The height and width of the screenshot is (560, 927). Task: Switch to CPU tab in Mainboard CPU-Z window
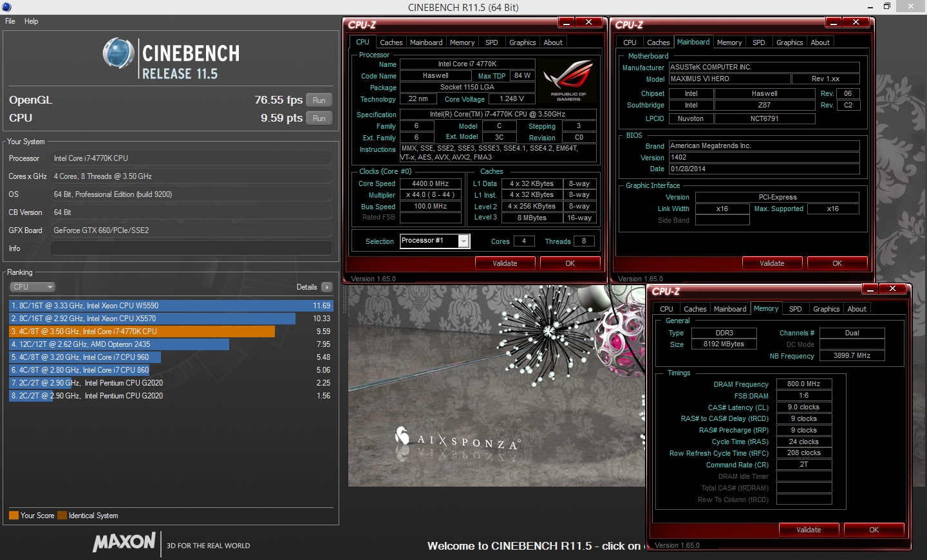(x=630, y=42)
